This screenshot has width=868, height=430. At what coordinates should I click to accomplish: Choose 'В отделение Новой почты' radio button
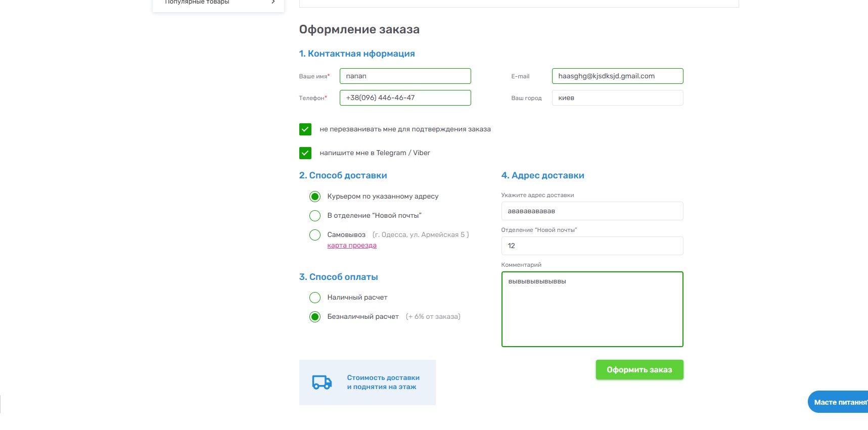point(315,216)
